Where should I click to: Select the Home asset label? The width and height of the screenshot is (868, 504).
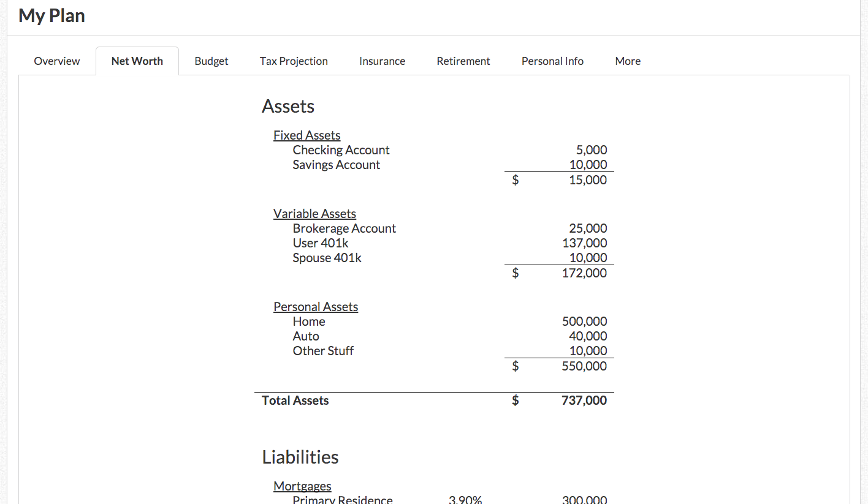pos(309,322)
